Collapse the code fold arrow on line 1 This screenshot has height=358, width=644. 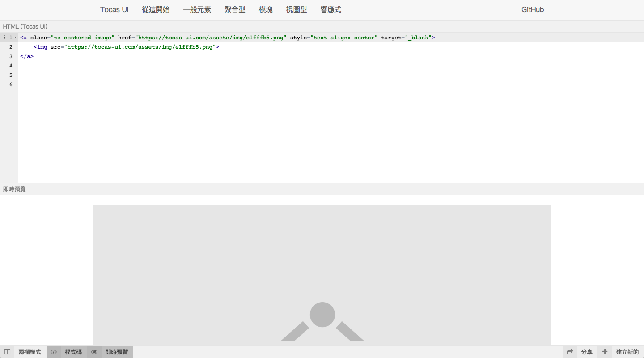(16, 38)
